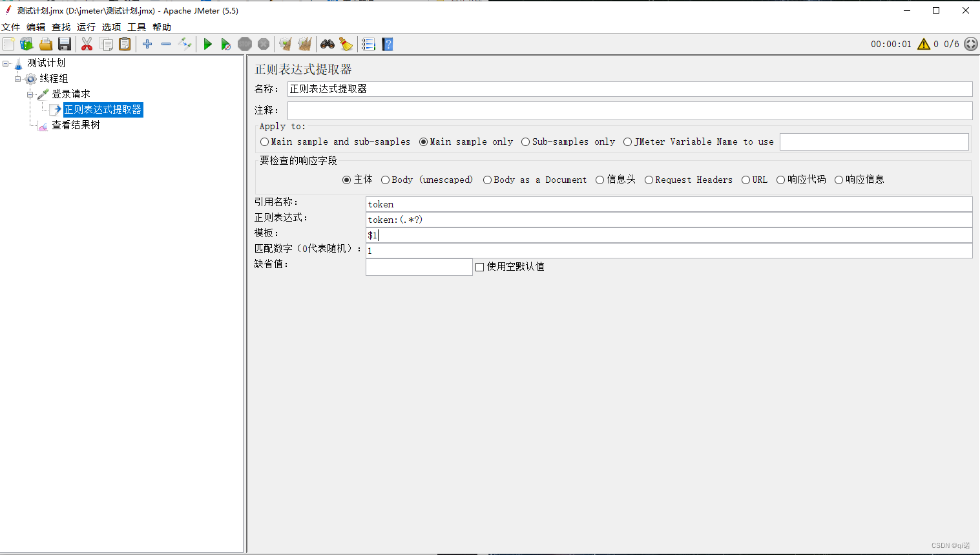Click the Expand all plus icon
This screenshot has height=555, width=980.
[147, 44]
